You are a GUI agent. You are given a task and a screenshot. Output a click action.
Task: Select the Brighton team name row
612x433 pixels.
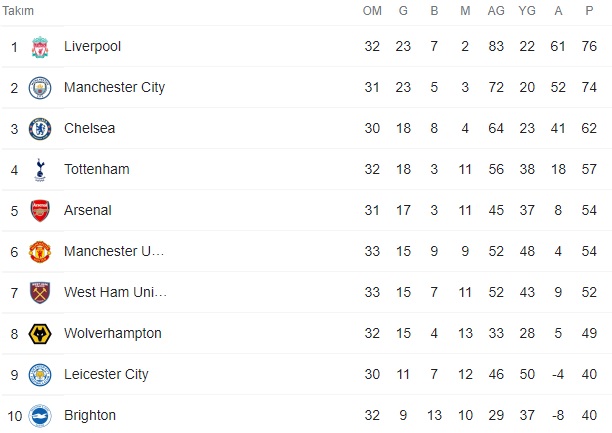point(89,415)
